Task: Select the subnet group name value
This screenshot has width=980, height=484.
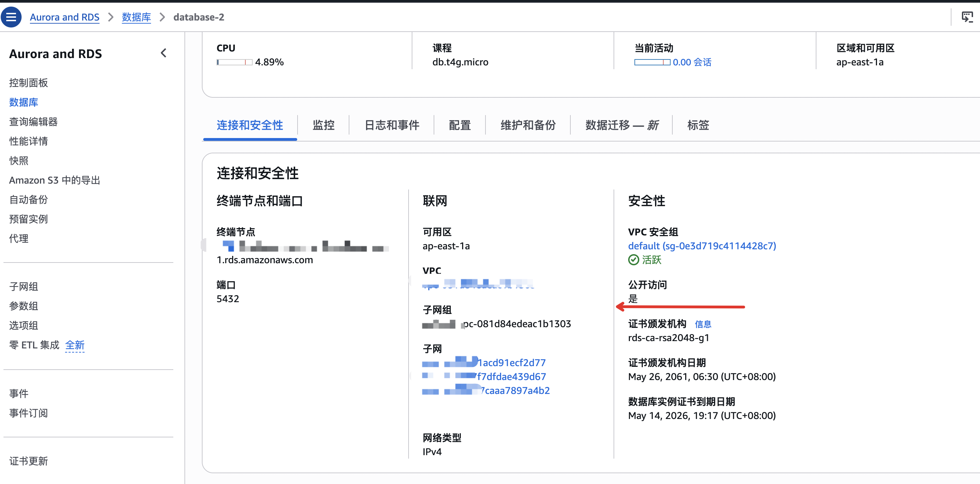Action: tap(497, 324)
